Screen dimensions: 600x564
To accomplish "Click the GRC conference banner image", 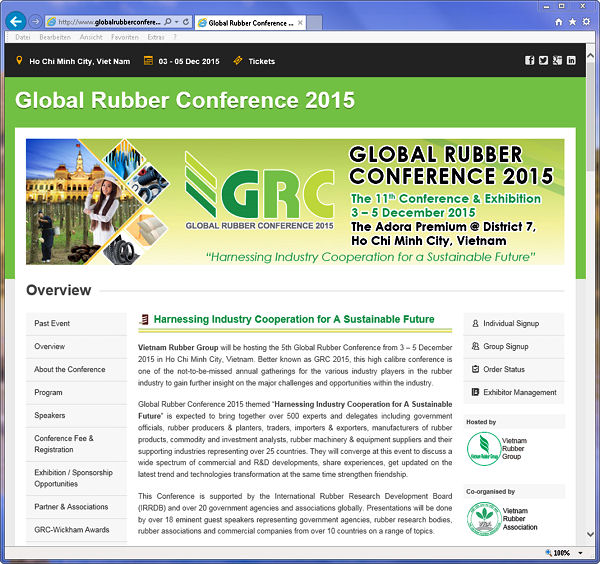I will [295, 202].
